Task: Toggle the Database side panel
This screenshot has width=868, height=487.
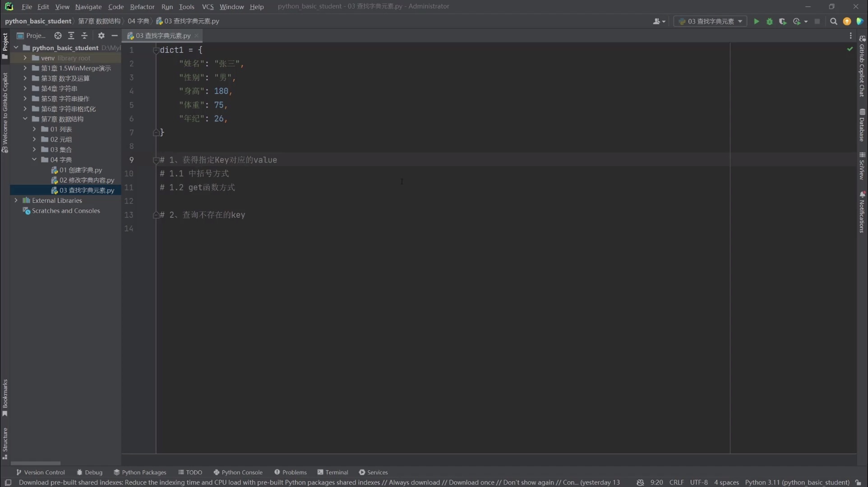Action: tap(862, 125)
